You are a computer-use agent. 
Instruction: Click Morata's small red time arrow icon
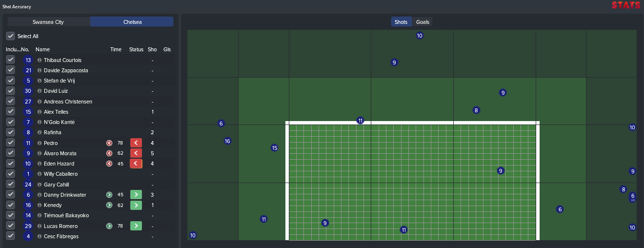[109, 153]
